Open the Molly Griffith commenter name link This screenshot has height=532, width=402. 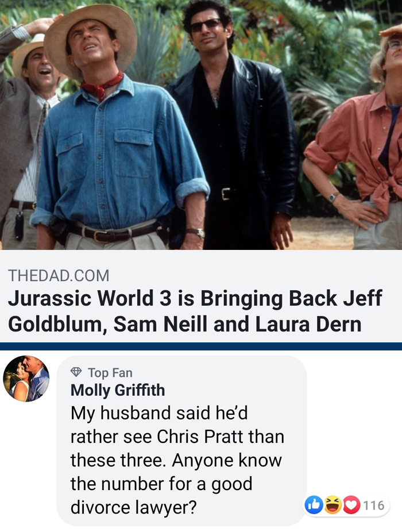click(x=117, y=390)
